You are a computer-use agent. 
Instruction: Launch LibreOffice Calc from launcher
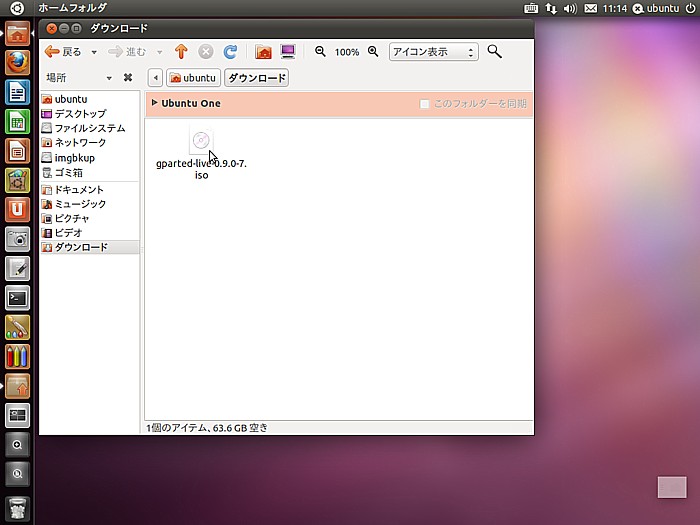point(17,122)
